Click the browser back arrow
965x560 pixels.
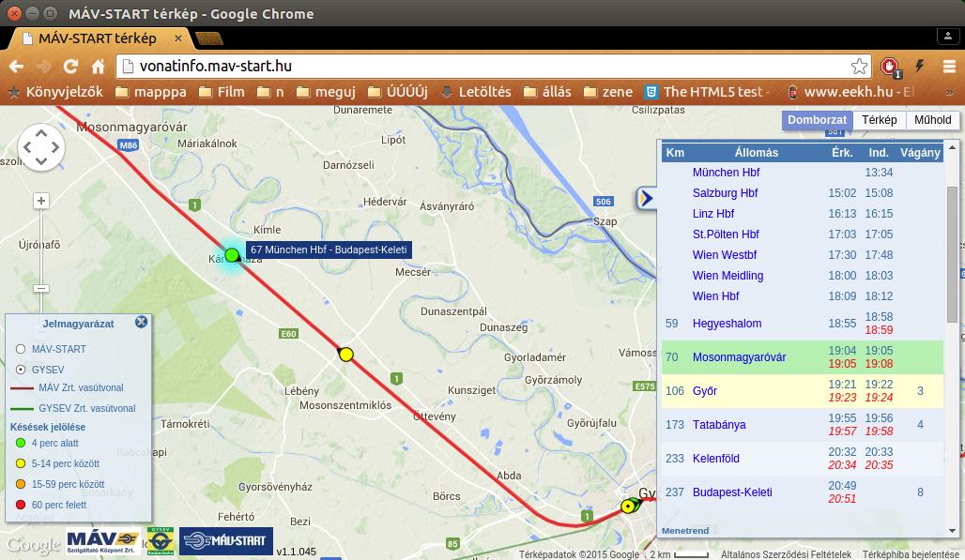pos(17,66)
